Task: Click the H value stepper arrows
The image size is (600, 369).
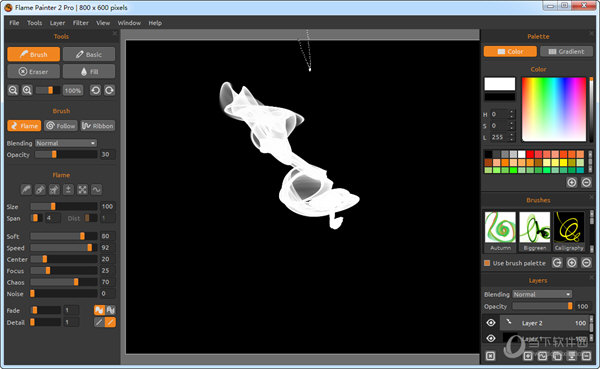Action: click(512, 114)
